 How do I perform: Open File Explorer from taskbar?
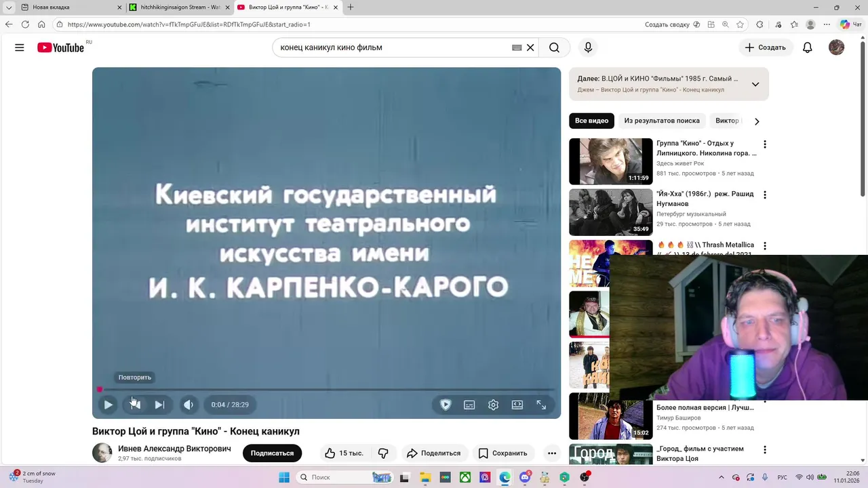pos(425,477)
